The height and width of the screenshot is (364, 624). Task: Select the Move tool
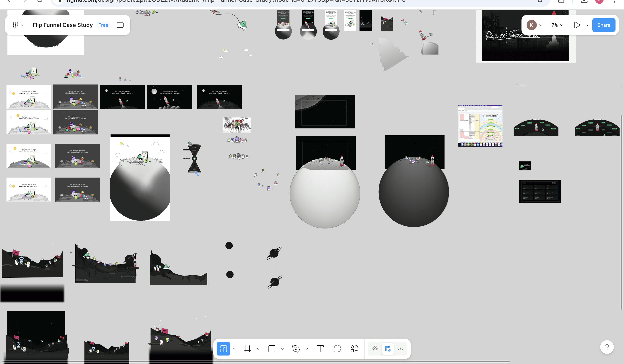click(x=223, y=349)
